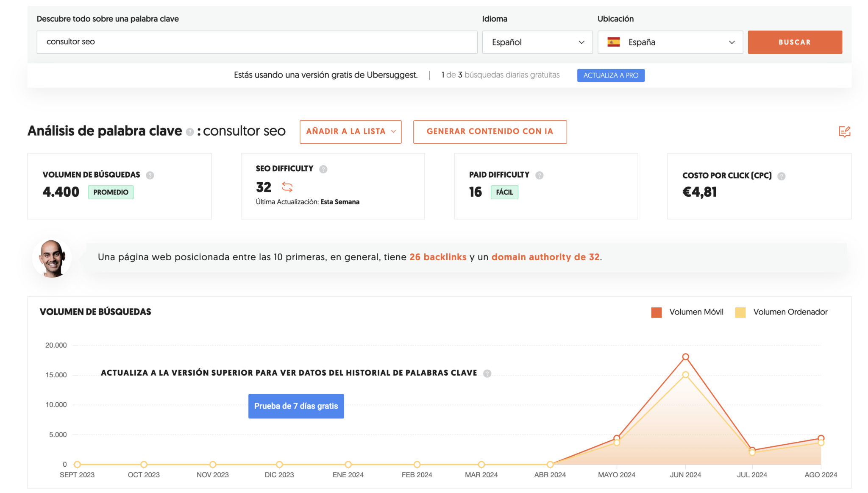868x493 pixels.
Task: Click the JUN 2024 desktop volume data point
Action: 685,375
